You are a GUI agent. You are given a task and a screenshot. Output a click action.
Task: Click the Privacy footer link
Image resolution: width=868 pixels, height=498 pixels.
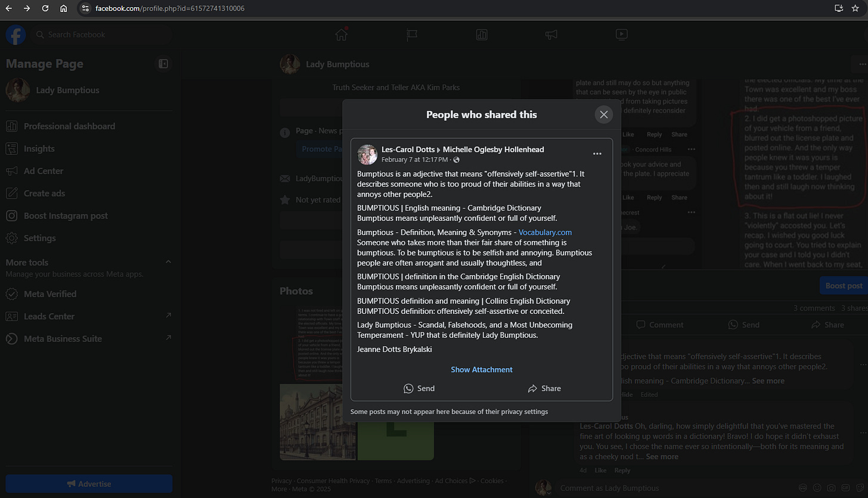(281, 481)
